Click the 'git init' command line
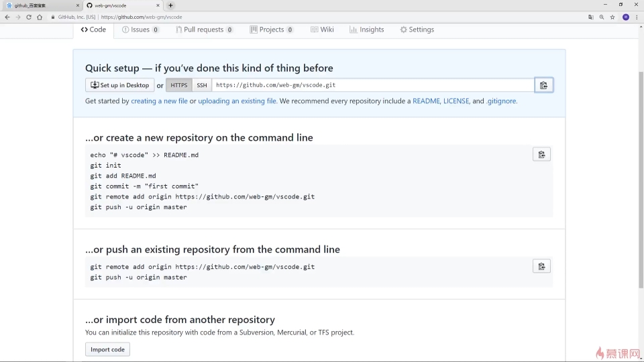 click(x=105, y=166)
